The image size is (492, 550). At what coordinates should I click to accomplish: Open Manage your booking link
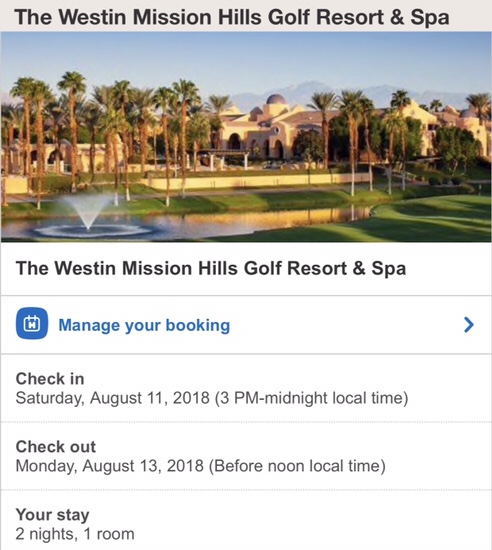tap(144, 325)
